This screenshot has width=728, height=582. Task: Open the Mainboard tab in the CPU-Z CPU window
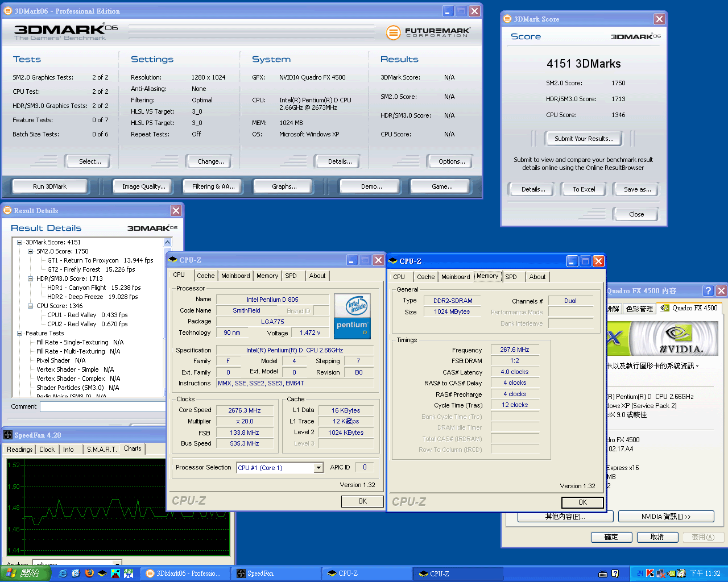tap(235, 276)
